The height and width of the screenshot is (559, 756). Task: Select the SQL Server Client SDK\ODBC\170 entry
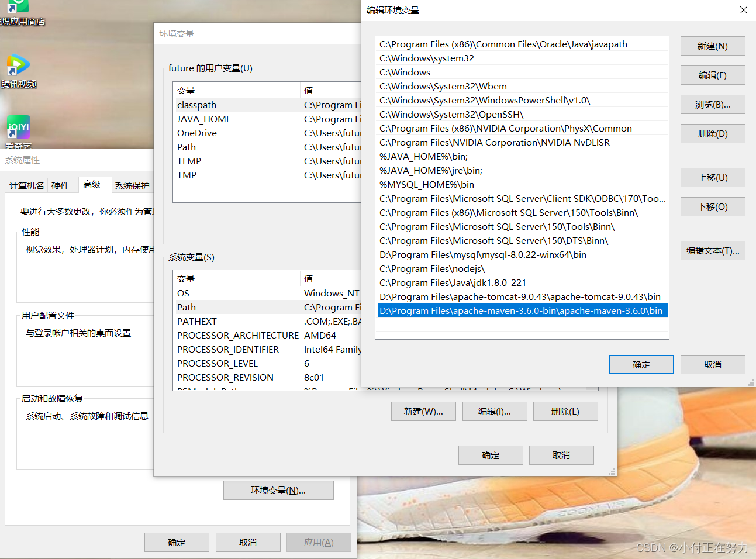(523, 199)
